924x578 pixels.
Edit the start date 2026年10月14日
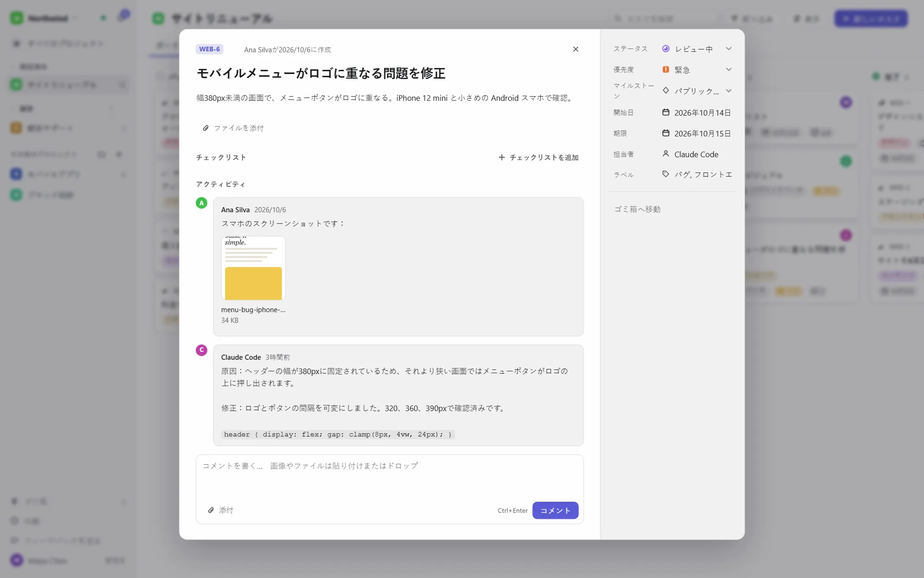(702, 113)
